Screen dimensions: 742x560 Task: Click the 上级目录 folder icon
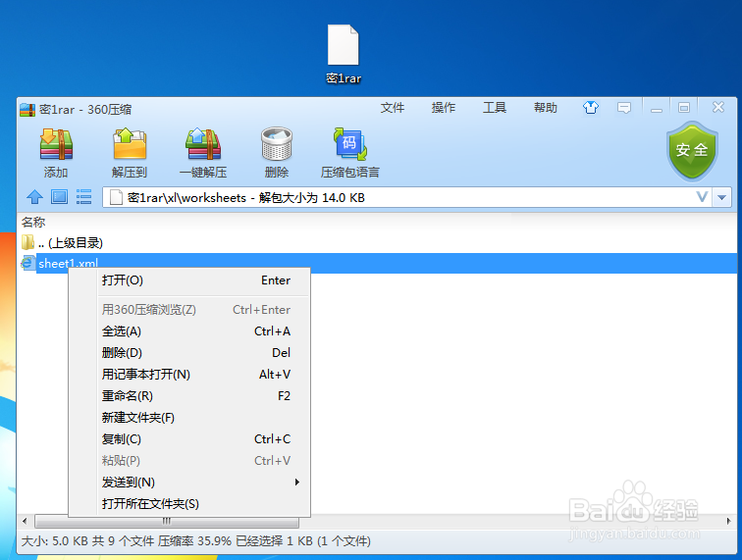(27, 242)
